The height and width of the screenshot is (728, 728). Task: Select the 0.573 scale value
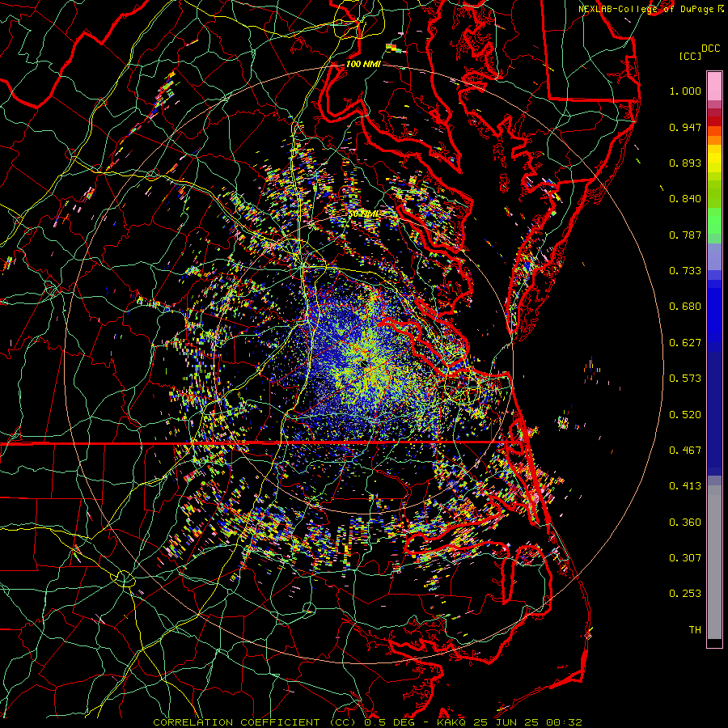tap(685, 379)
